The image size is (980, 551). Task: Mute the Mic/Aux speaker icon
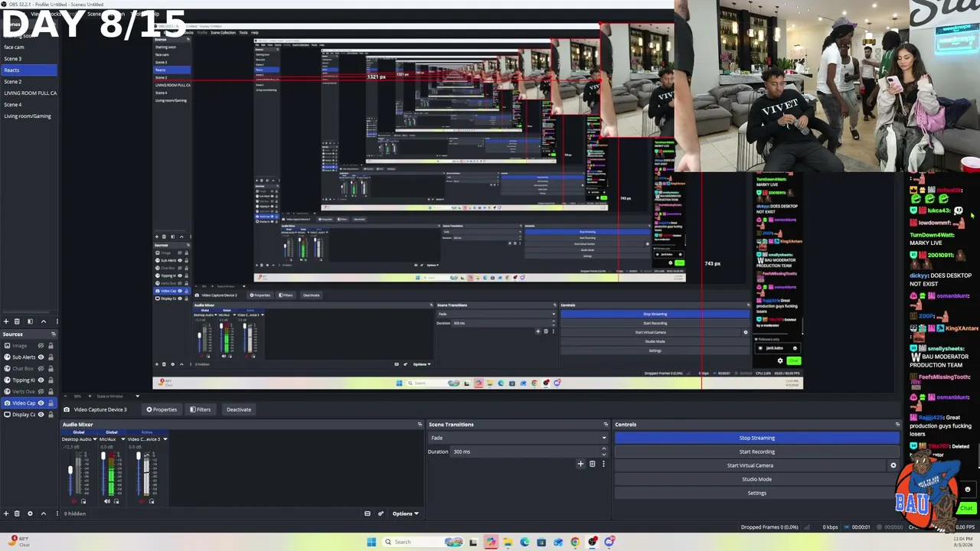pos(107,501)
